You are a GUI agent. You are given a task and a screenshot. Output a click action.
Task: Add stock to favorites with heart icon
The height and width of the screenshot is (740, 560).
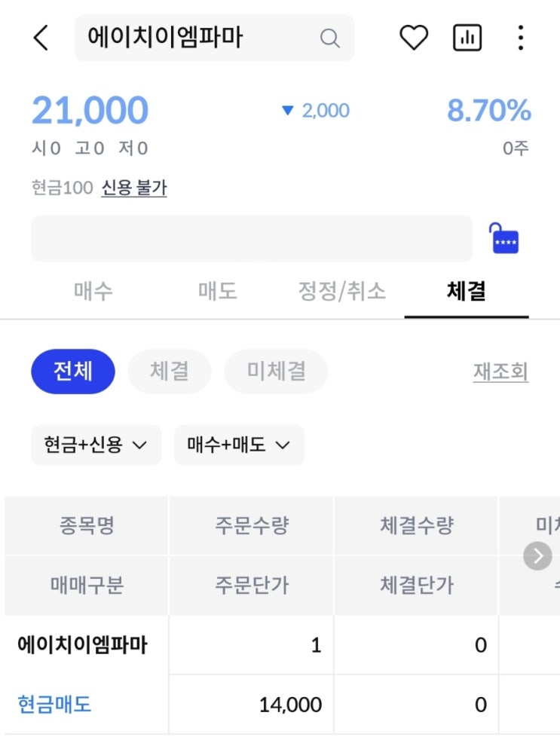tap(413, 38)
